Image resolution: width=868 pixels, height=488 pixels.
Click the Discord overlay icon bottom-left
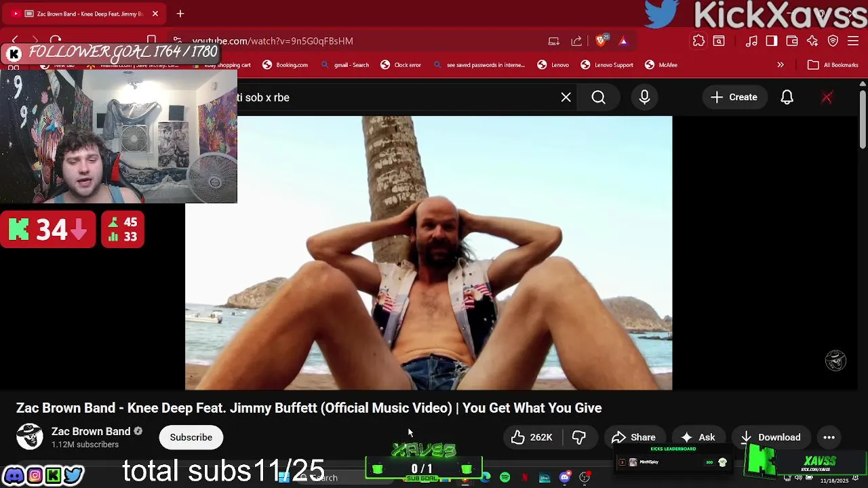14,475
